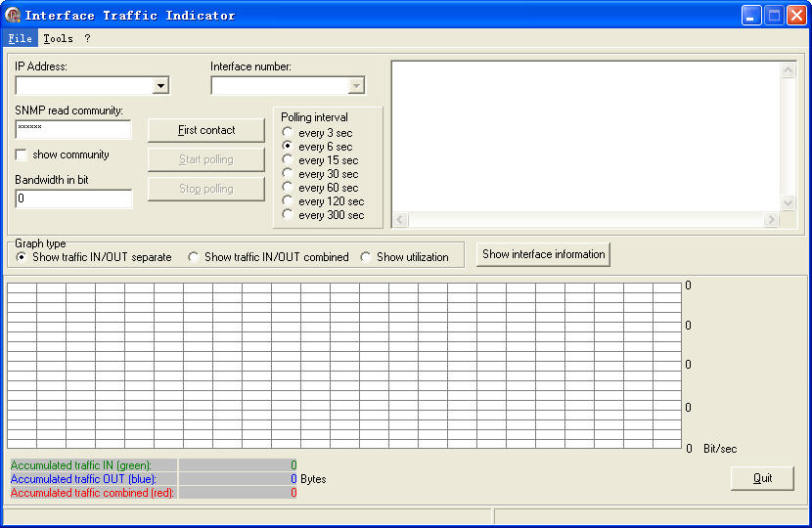Open the ? help menu

coord(87,38)
